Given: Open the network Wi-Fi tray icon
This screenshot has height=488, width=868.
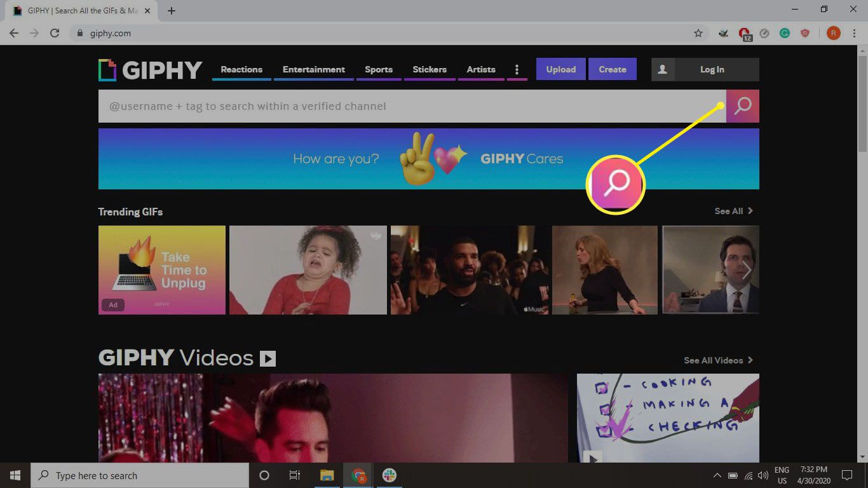Looking at the screenshot, I should click(x=749, y=475).
